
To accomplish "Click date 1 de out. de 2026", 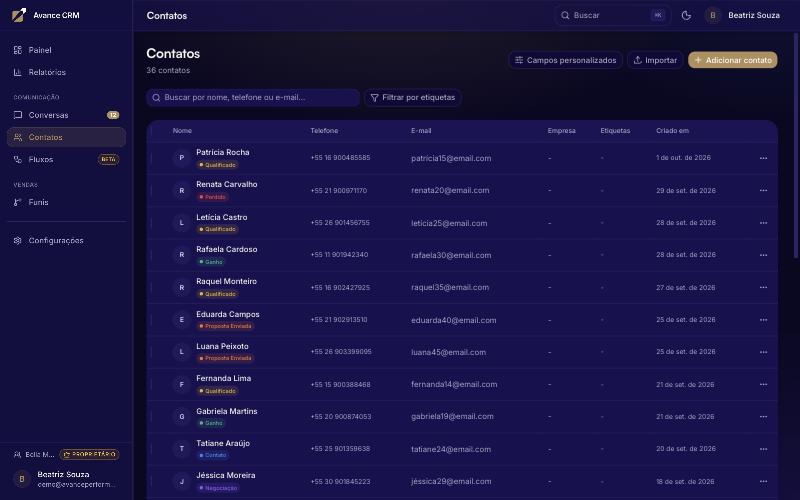I will click(x=683, y=158).
